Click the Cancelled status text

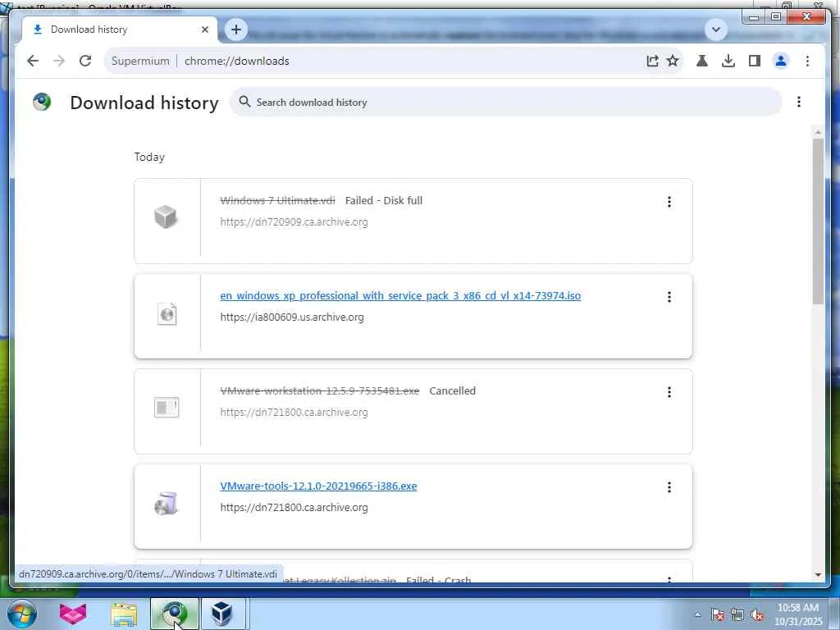coord(452,390)
